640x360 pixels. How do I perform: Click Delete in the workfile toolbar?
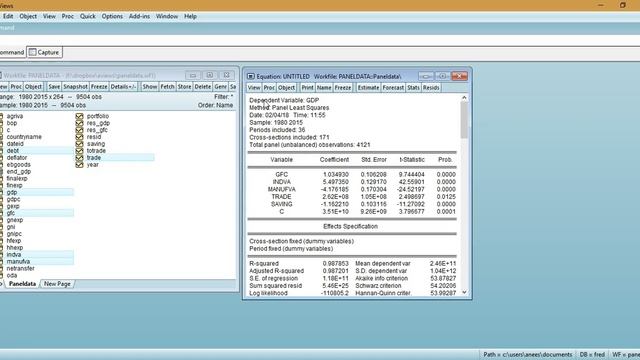[202, 87]
